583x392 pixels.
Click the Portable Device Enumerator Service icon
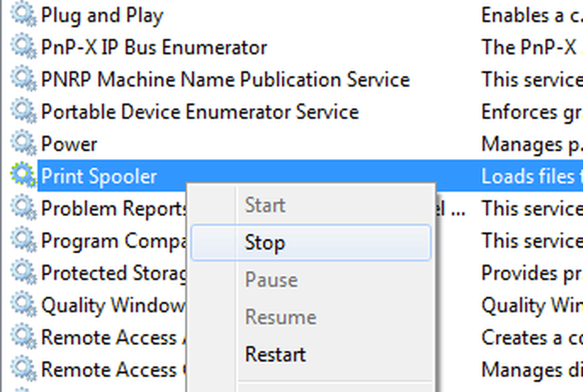coord(24,111)
